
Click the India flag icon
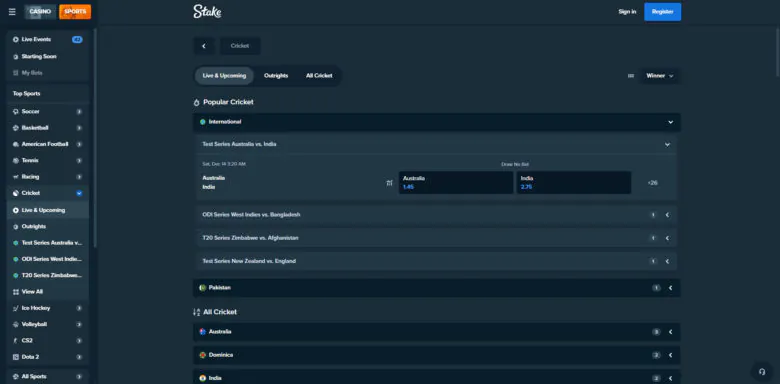[x=202, y=379]
